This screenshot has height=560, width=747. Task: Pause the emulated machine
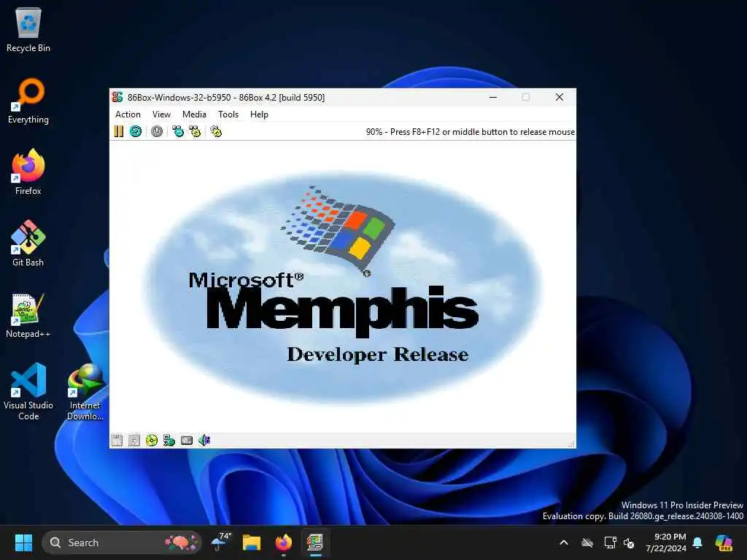click(119, 131)
